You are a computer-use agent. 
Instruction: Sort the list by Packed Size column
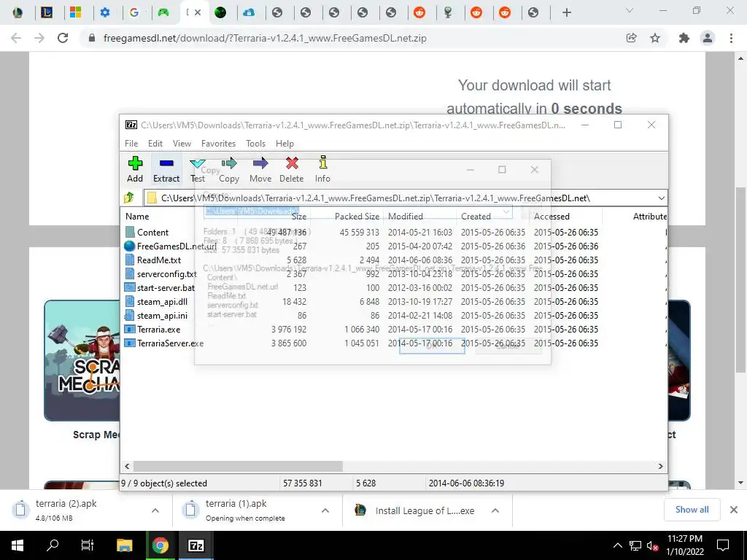pos(357,216)
